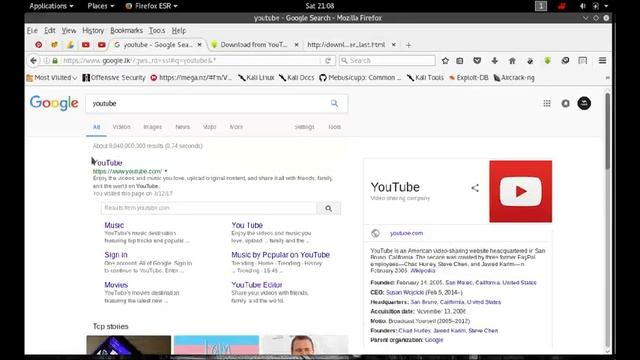Open the Places menu
Image resolution: width=640 pixels, height=360 pixels.
coord(100,6)
